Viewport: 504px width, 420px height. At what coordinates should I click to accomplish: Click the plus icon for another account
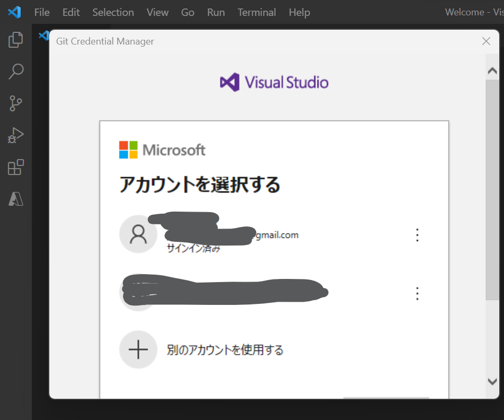point(138,349)
